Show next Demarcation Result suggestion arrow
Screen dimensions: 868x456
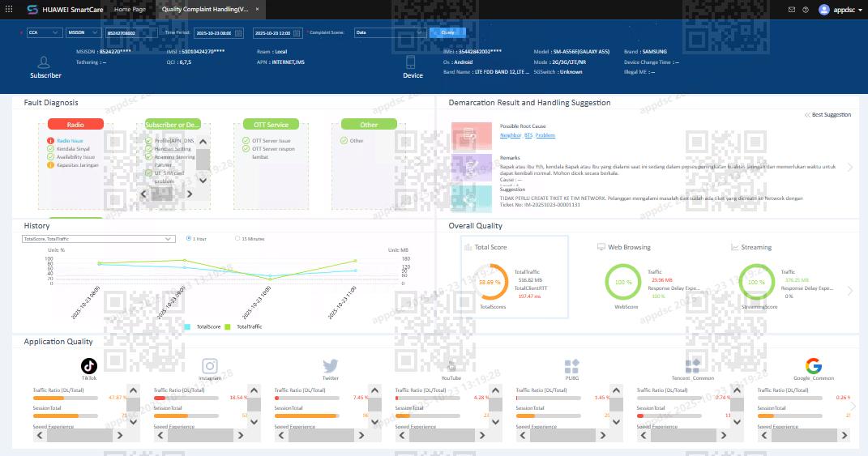point(850,167)
